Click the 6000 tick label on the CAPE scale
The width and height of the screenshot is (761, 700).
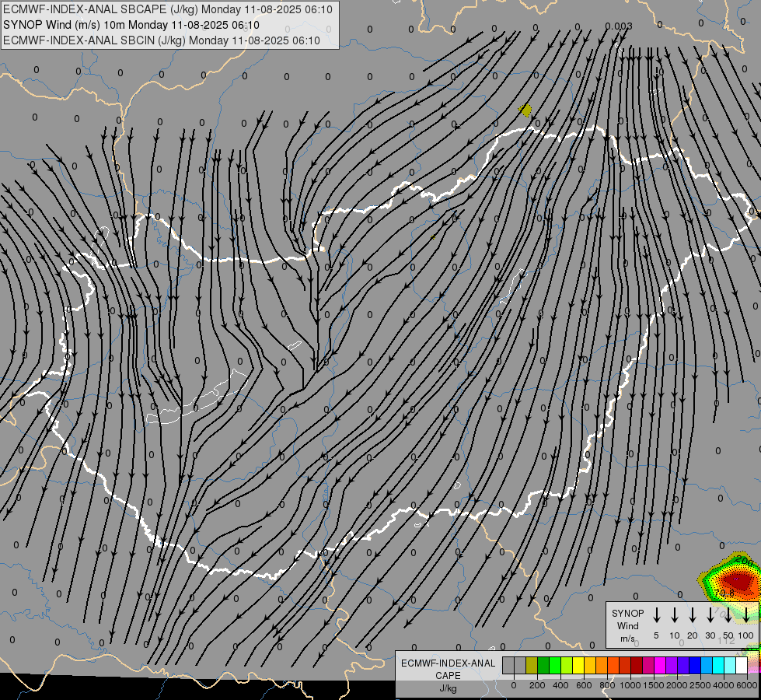click(746, 685)
